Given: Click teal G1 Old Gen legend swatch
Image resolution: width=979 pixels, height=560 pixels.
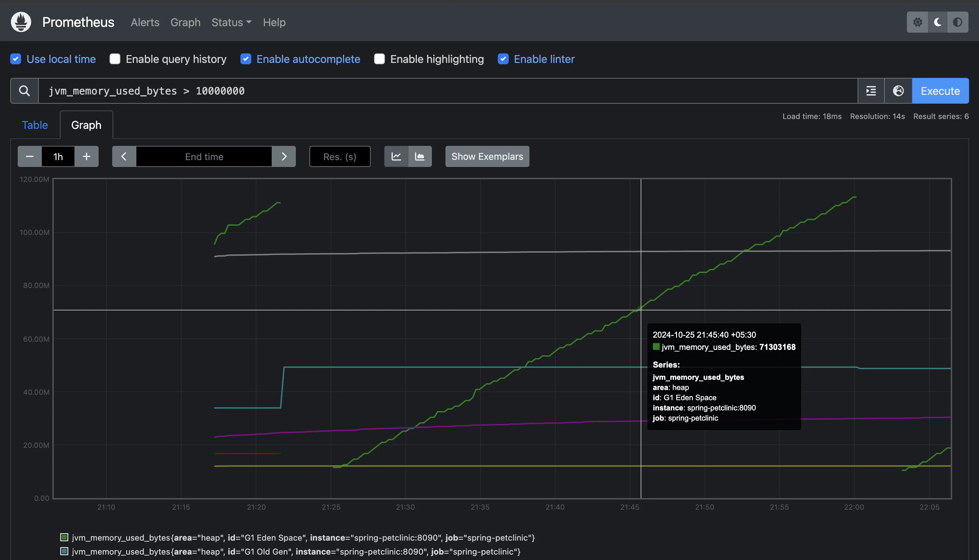Looking at the screenshot, I should [64, 551].
